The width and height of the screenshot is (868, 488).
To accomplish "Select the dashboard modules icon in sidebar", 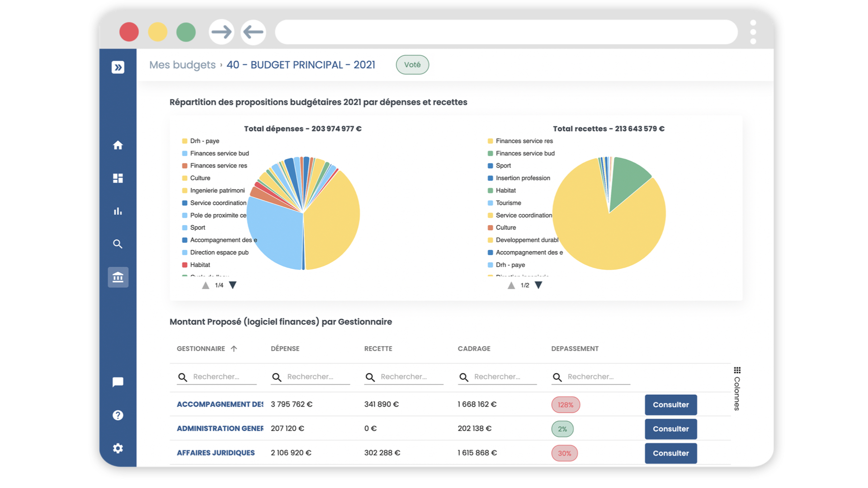I will coord(118,178).
